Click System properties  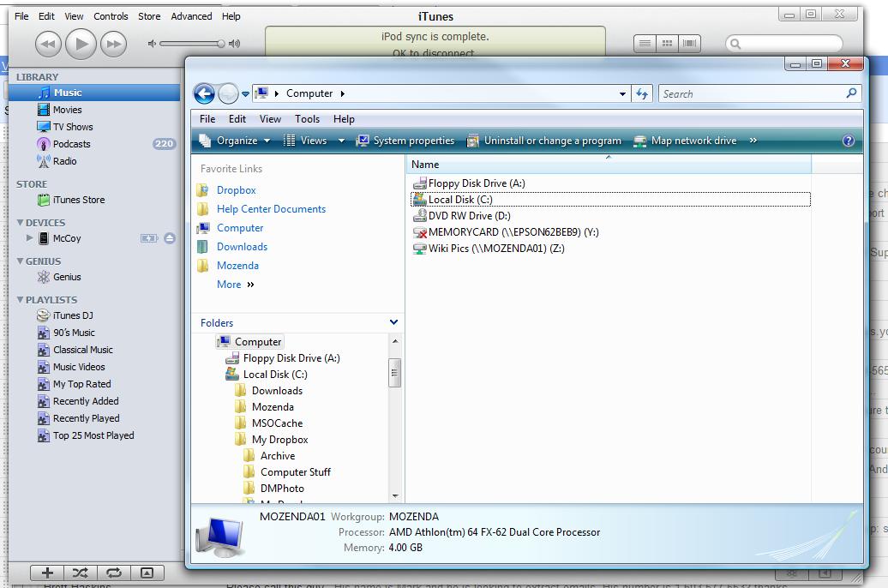(405, 141)
